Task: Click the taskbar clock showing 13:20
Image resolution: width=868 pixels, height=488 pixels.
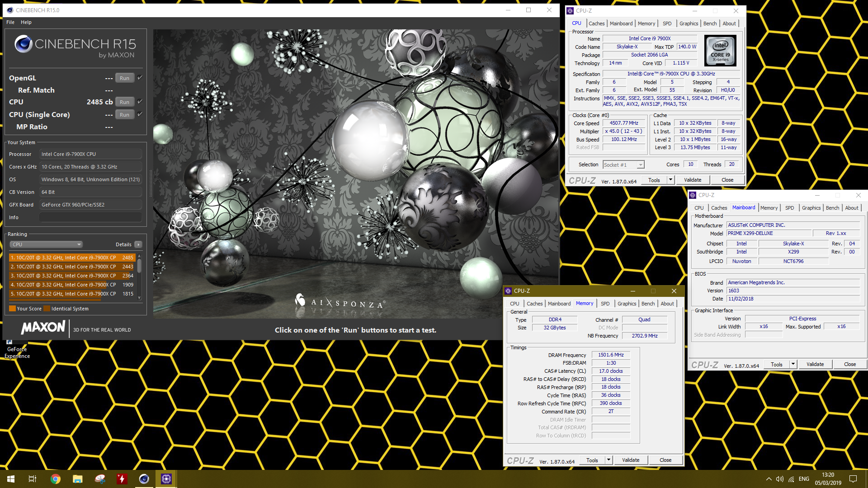Action: (x=828, y=479)
